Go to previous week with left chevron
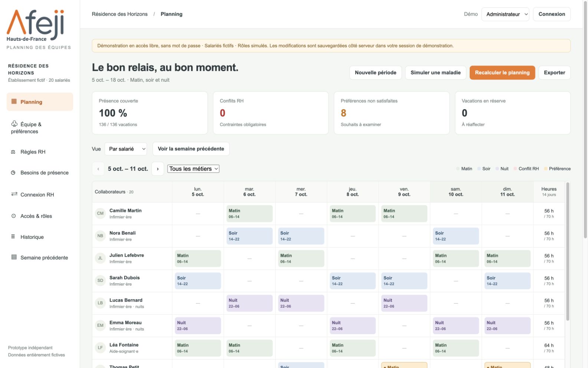The image size is (588, 368). 98,169
